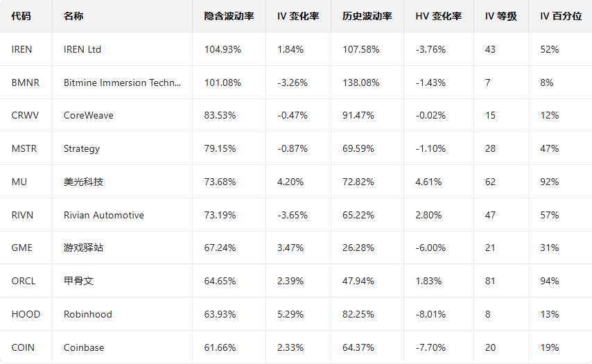Click Bitmine Immersion truncated name

[x=122, y=83]
